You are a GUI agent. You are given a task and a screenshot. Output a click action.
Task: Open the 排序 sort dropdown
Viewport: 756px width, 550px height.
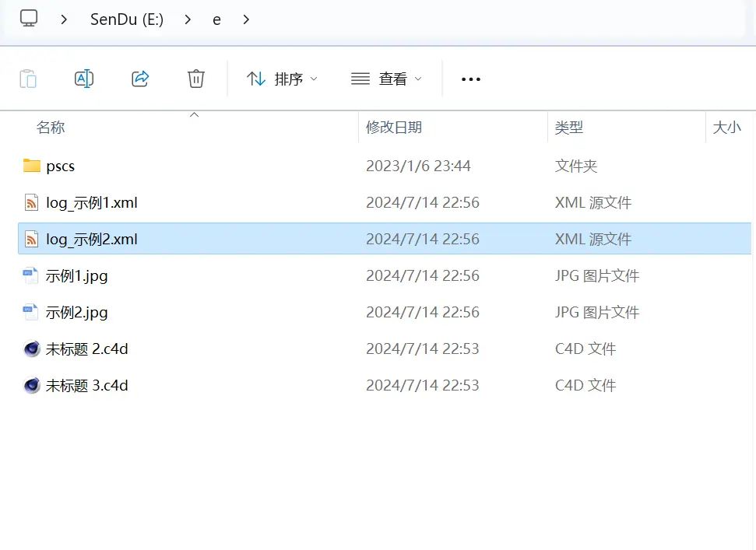tap(282, 79)
